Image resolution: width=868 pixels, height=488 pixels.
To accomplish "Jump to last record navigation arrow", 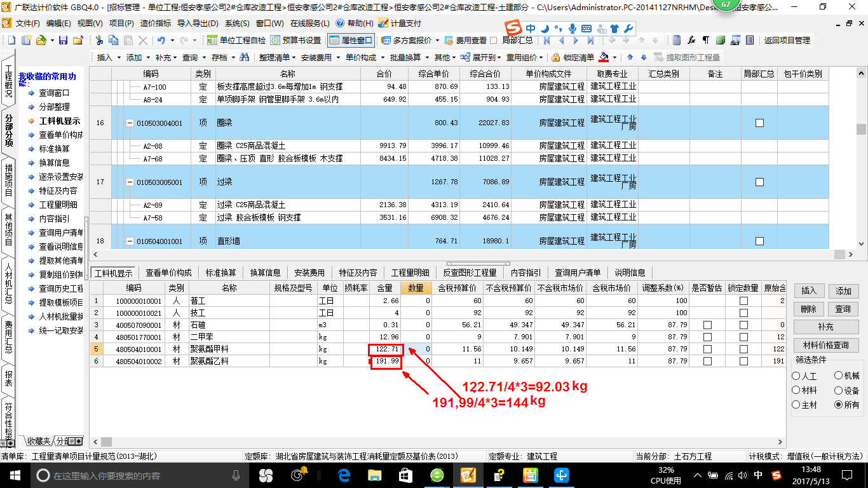I will [590, 40].
